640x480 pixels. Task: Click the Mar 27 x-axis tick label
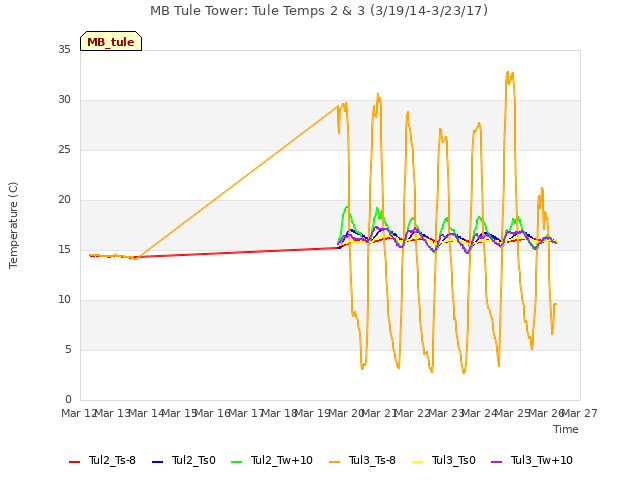click(580, 413)
